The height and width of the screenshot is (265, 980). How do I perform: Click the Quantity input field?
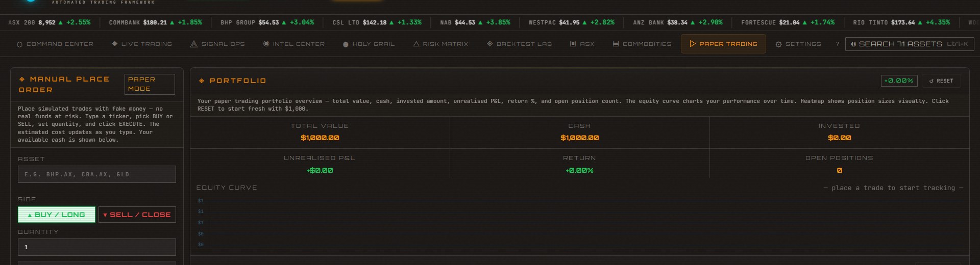(x=97, y=247)
